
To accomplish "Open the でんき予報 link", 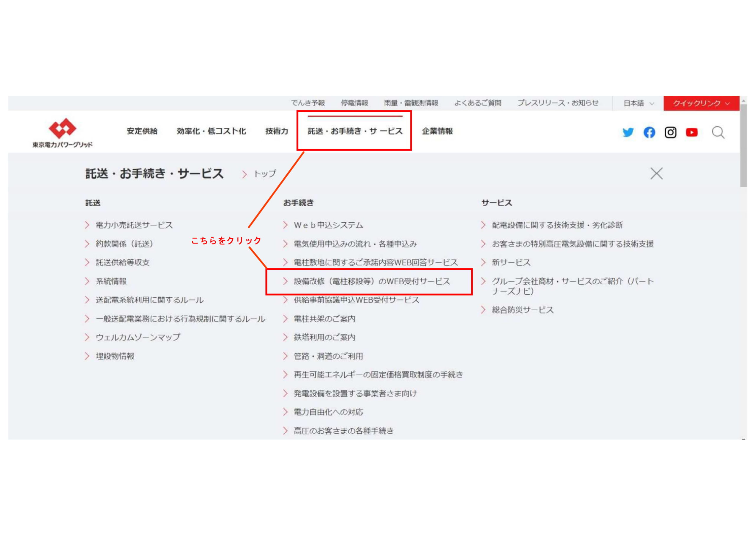I will [x=308, y=103].
